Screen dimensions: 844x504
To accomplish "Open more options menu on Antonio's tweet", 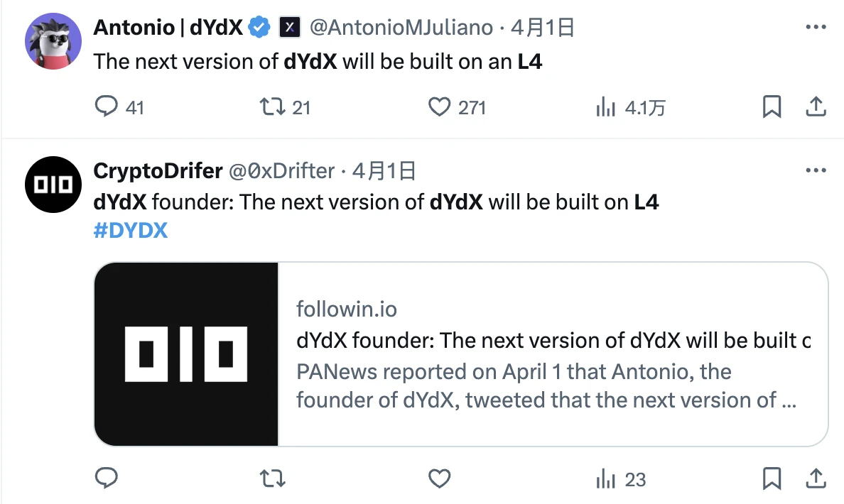I will click(x=815, y=28).
